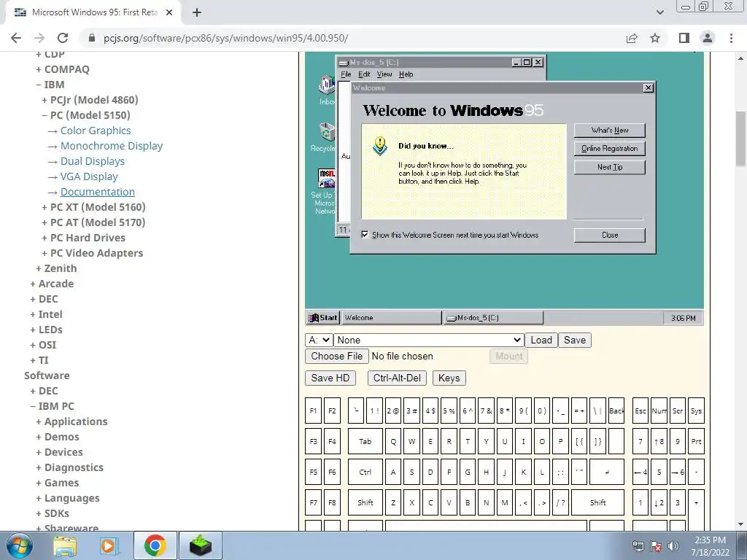Open the MSN Set Up icon on Win95 desktop

[325, 191]
